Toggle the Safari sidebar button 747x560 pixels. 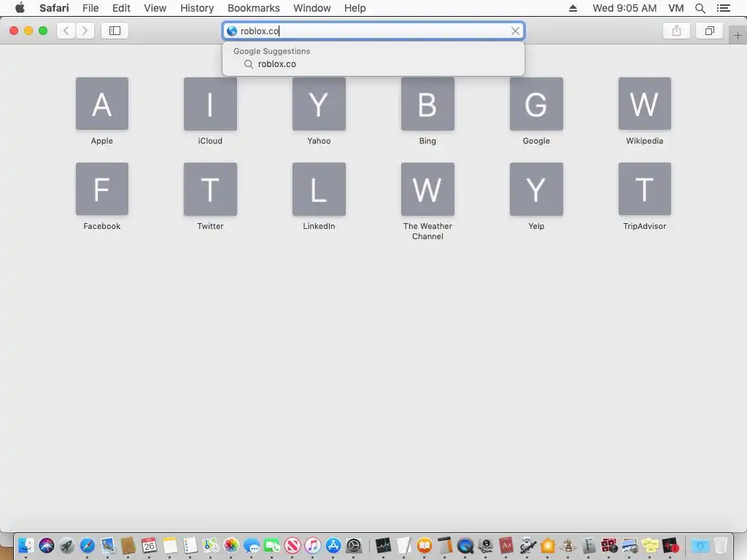click(115, 31)
